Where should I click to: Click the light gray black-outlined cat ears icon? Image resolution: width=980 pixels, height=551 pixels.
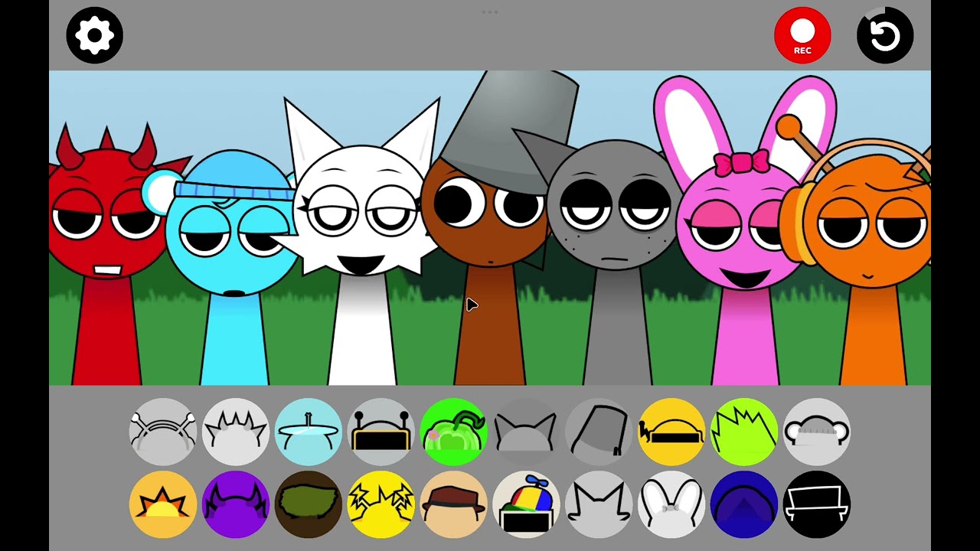599,504
